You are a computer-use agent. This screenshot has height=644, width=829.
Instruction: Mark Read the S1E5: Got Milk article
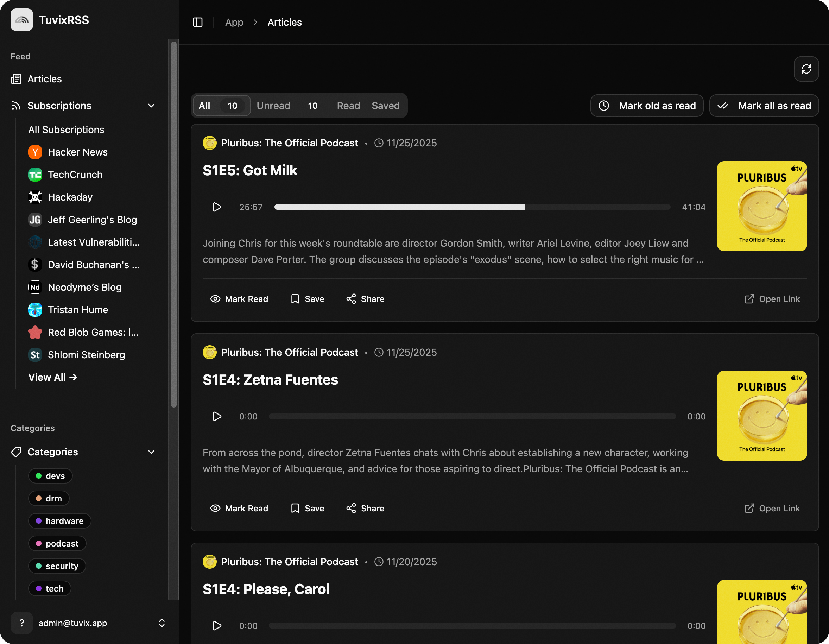pos(239,299)
